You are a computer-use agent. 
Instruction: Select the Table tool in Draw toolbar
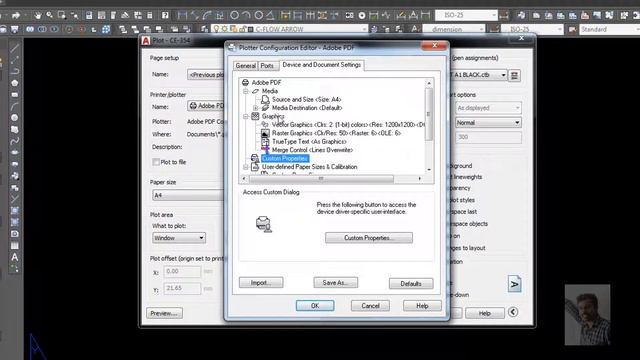15,246
